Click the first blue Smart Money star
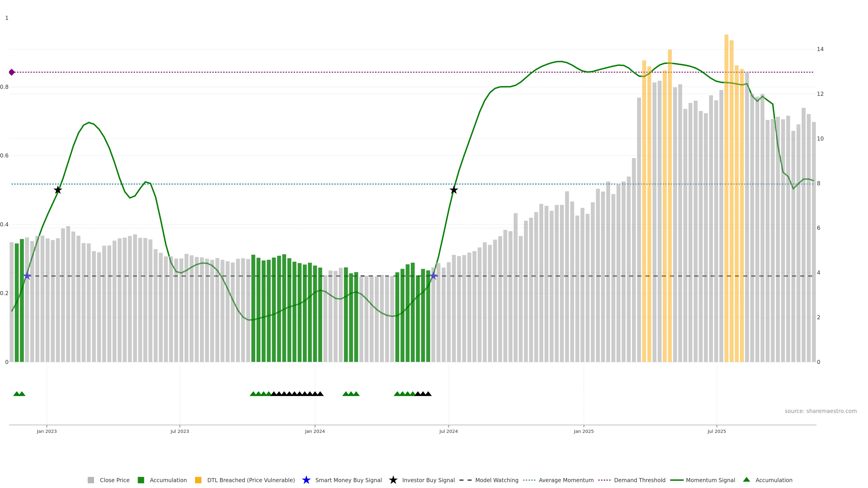Viewport: 868px width, 488px height. (x=27, y=276)
